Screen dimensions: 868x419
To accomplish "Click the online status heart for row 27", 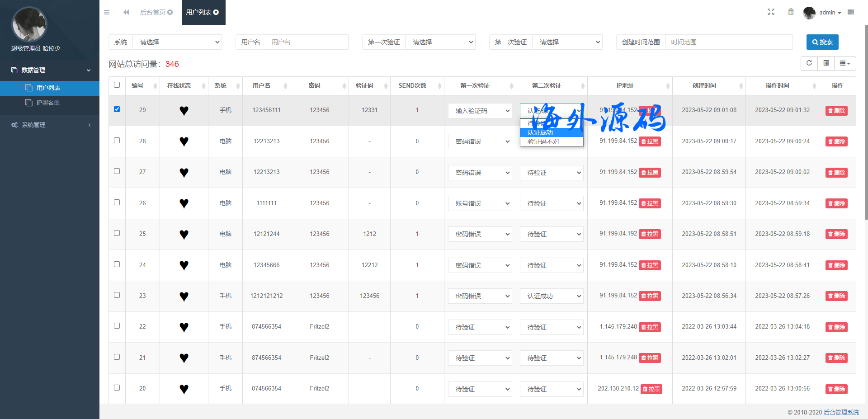I will (x=184, y=173).
